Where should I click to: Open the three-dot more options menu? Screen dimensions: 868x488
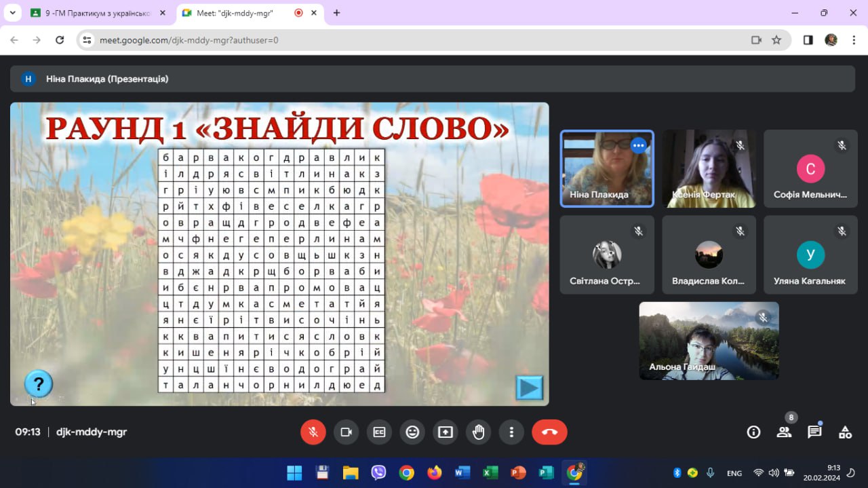click(511, 432)
